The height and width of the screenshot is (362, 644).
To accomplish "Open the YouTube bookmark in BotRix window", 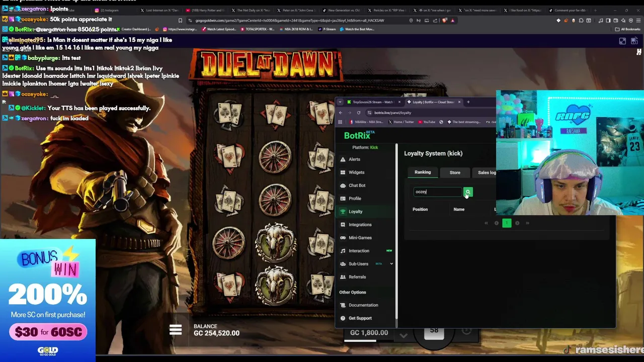I will click(426, 122).
